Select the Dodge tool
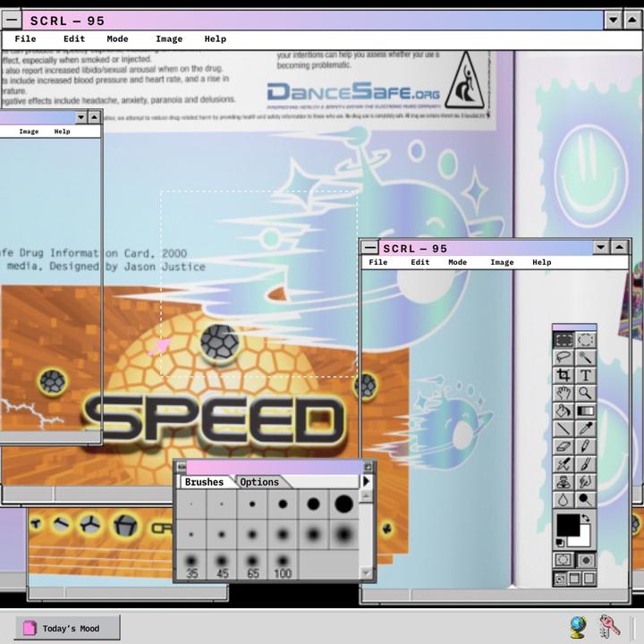Screen dimensions: 644x644 tap(585, 499)
